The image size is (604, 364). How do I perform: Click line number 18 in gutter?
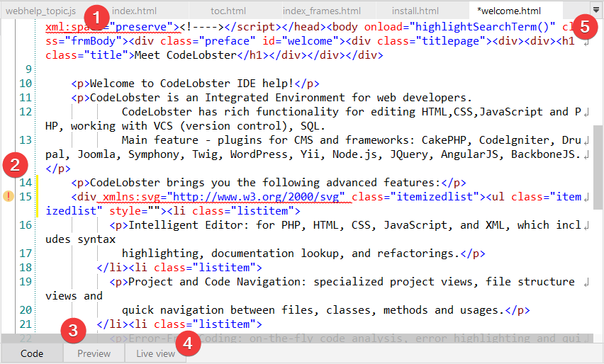pyautogui.click(x=26, y=268)
